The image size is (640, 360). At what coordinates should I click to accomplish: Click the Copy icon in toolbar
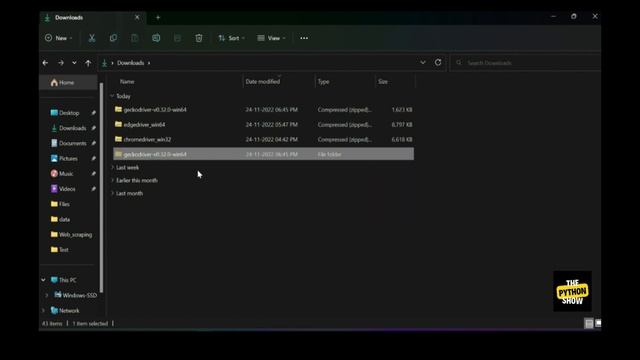pos(113,38)
